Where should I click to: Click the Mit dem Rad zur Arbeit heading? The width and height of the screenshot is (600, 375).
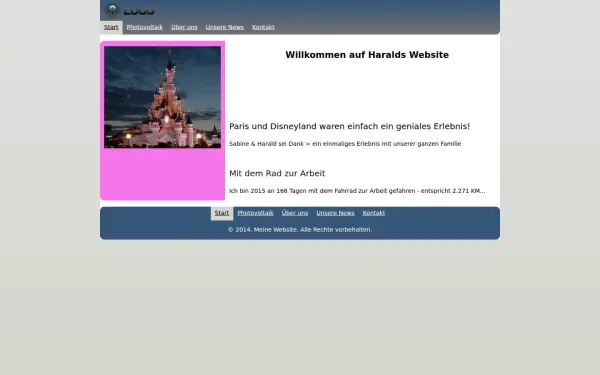(x=277, y=173)
